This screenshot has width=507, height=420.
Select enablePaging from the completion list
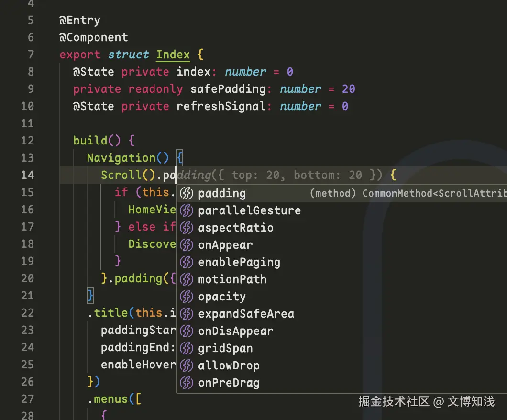click(342, 262)
